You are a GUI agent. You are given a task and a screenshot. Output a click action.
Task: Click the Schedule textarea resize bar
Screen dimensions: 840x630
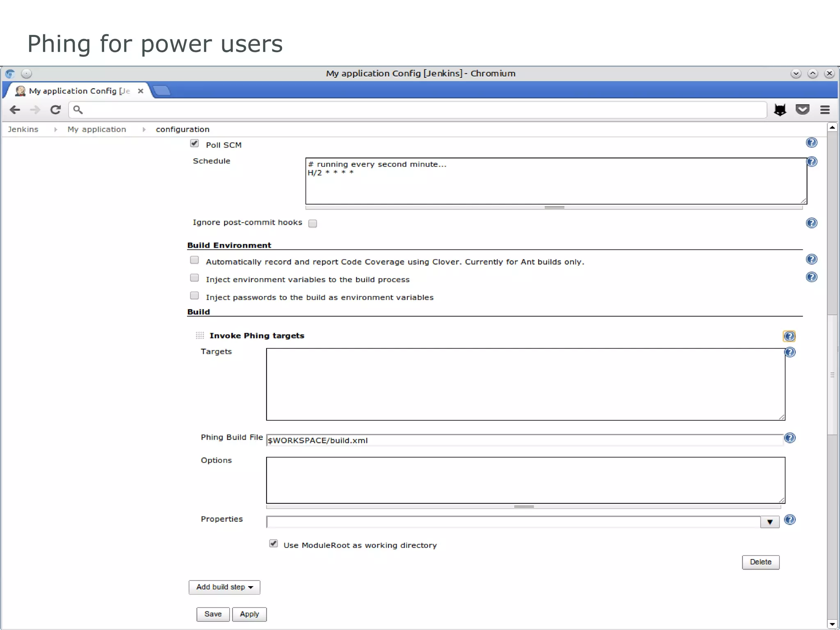click(554, 208)
